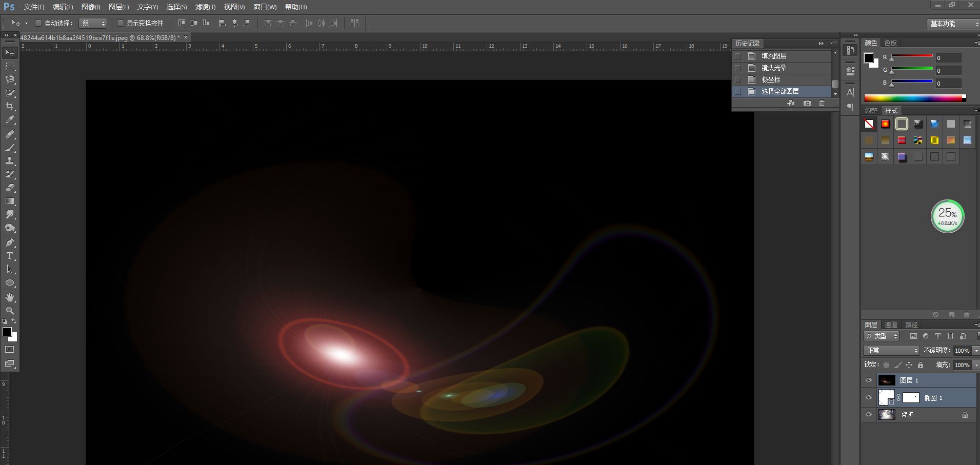Open the 文件(F) menu
Screen dimensions: 980x465
tap(34, 7)
